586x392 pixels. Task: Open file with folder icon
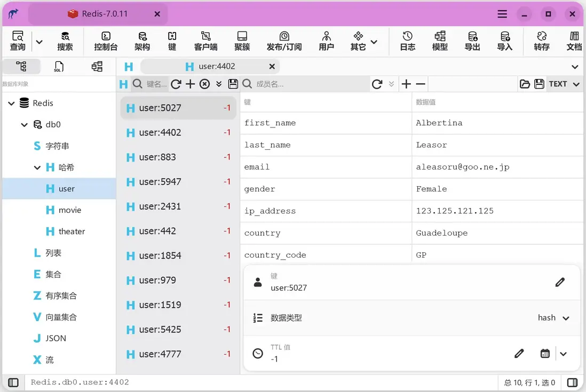(525, 84)
